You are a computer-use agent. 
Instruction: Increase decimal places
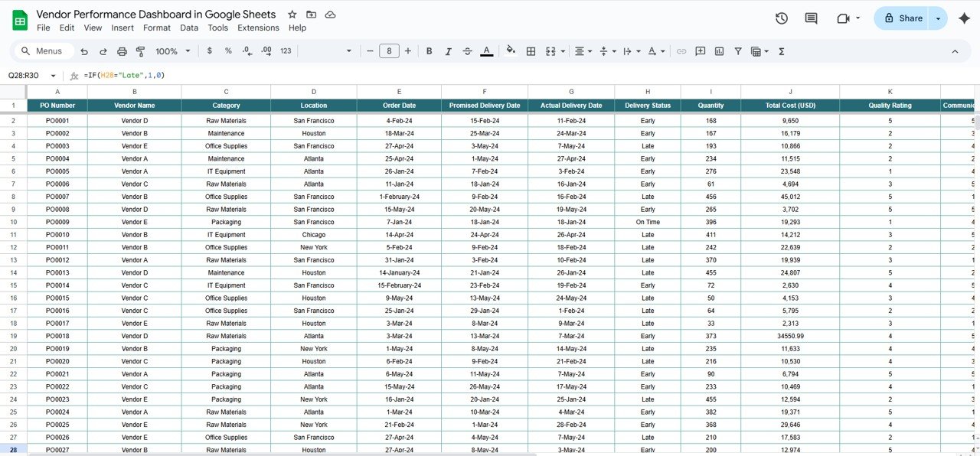[x=266, y=51]
